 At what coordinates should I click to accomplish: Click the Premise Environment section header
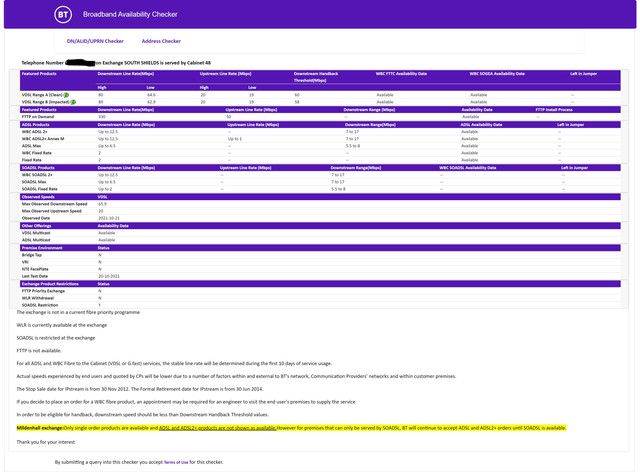click(42, 247)
